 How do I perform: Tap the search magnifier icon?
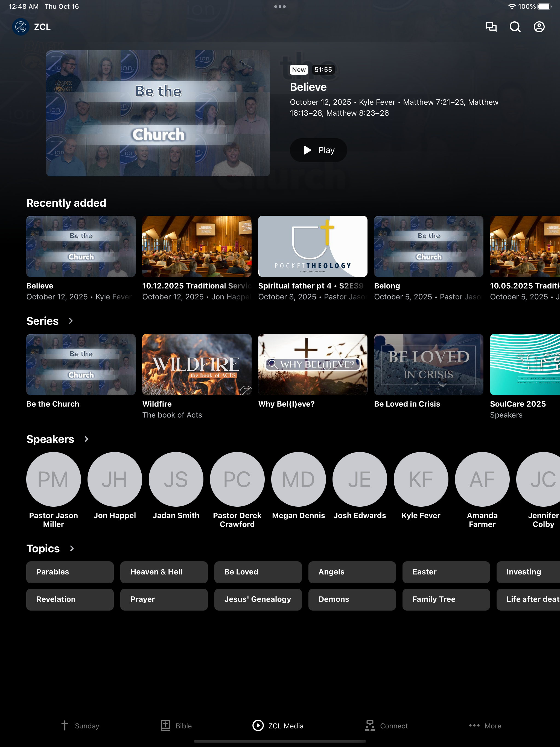515,27
